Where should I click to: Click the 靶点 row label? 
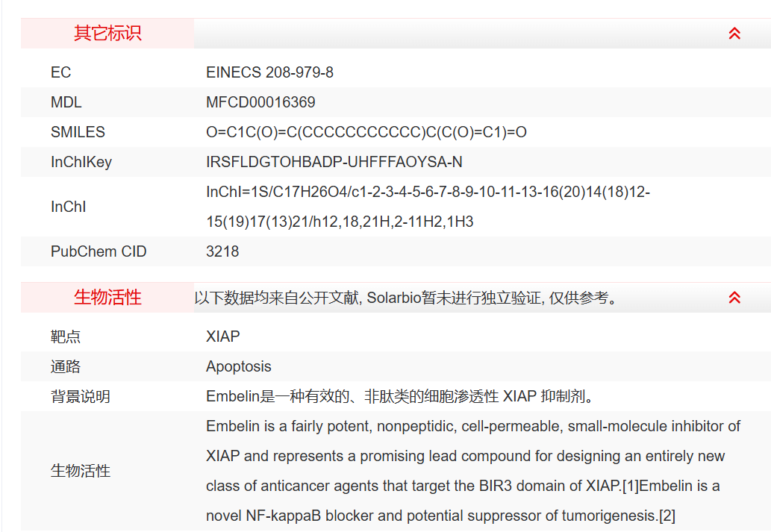pyautogui.click(x=65, y=337)
